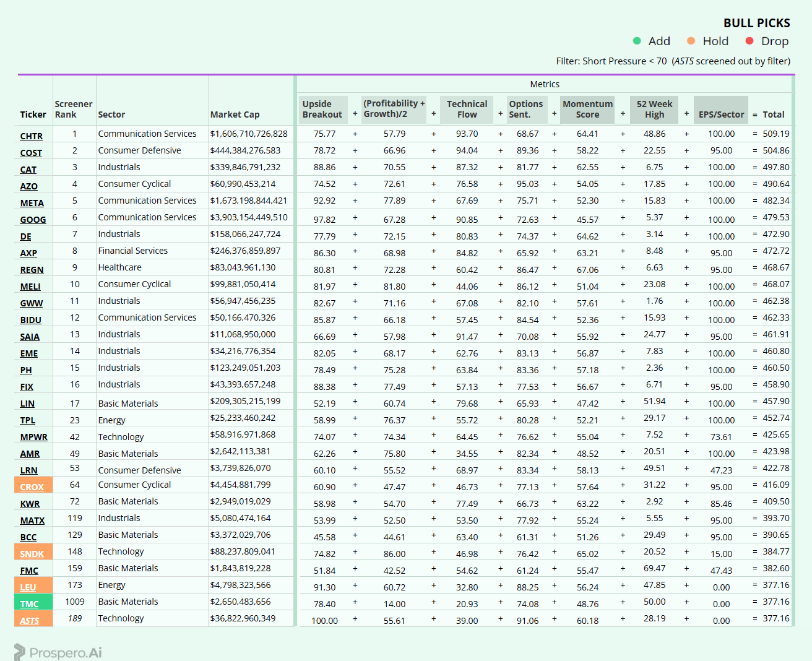Open the ASTS ticker link
812x661 pixels.
pos(29,621)
